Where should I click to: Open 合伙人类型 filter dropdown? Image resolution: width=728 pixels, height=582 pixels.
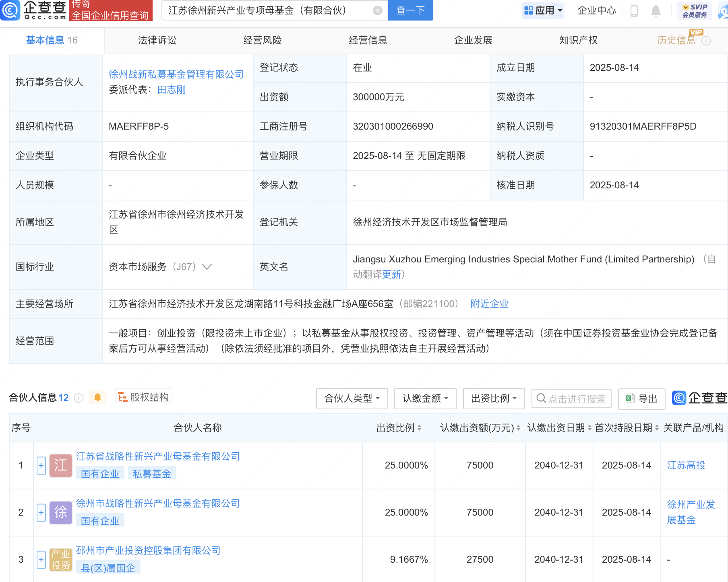(x=352, y=398)
